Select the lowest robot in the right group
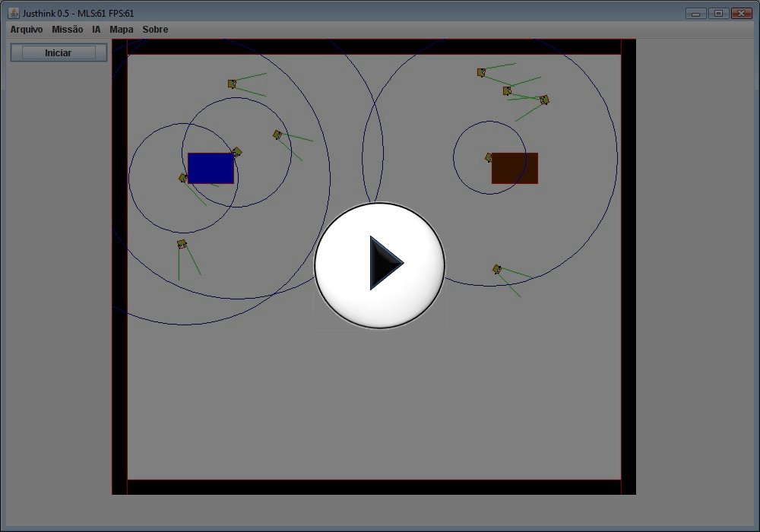Image resolution: width=760 pixels, height=532 pixels. 497,269
